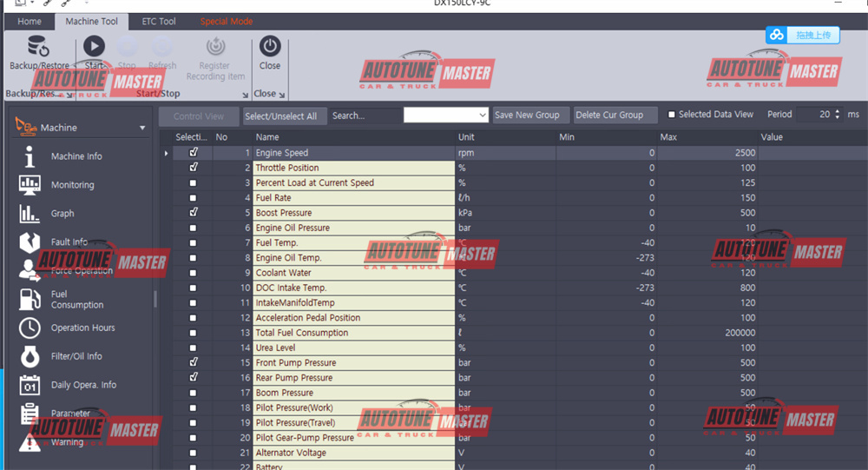Screen dimensions: 868x470
Task: Click the greyed Stop icon
Action: [x=127, y=46]
